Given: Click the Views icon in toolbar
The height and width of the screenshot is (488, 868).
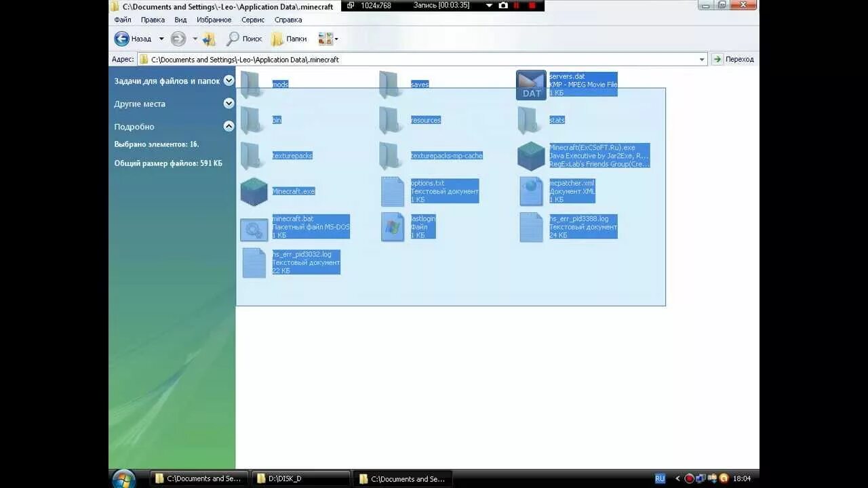Looking at the screenshot, I should point(325,39).
